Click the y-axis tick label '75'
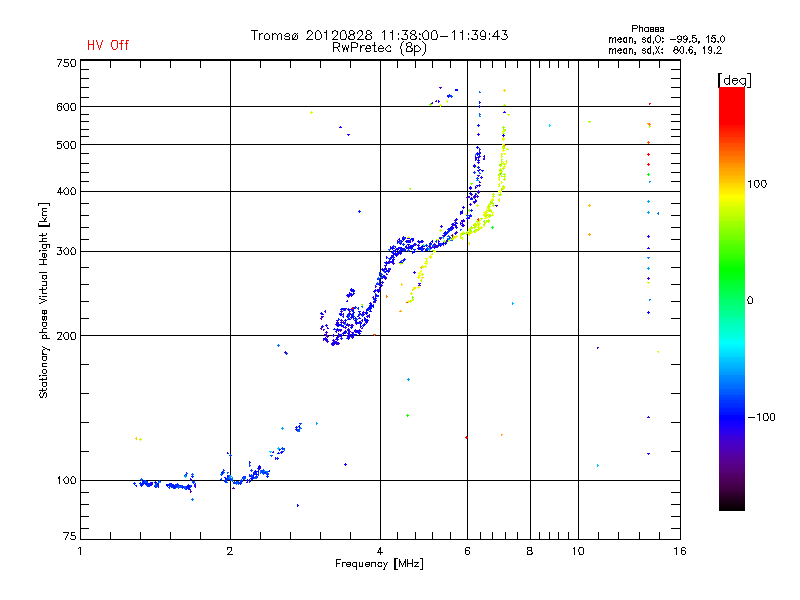Screen dimensions: 800x600 [69, 536]
